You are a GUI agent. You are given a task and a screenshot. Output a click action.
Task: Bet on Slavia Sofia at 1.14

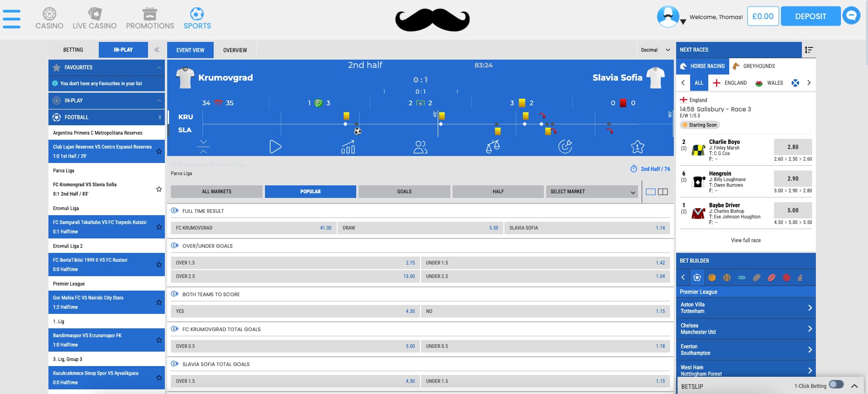tap(587, 228)
